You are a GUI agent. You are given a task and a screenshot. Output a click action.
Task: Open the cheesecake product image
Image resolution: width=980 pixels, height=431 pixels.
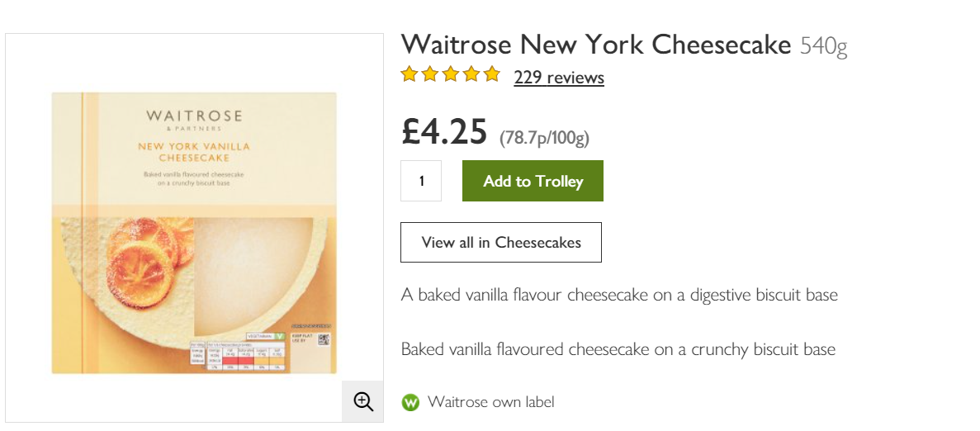194,233
